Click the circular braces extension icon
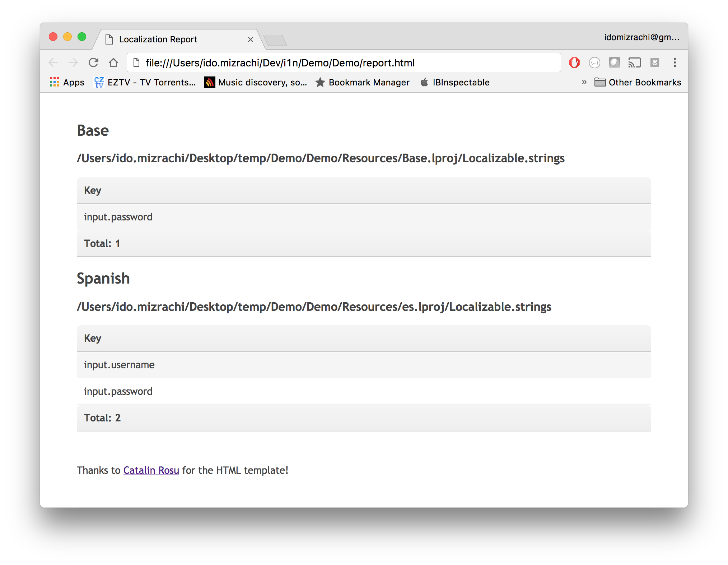728x565 pixels. (x=594, y=63)
